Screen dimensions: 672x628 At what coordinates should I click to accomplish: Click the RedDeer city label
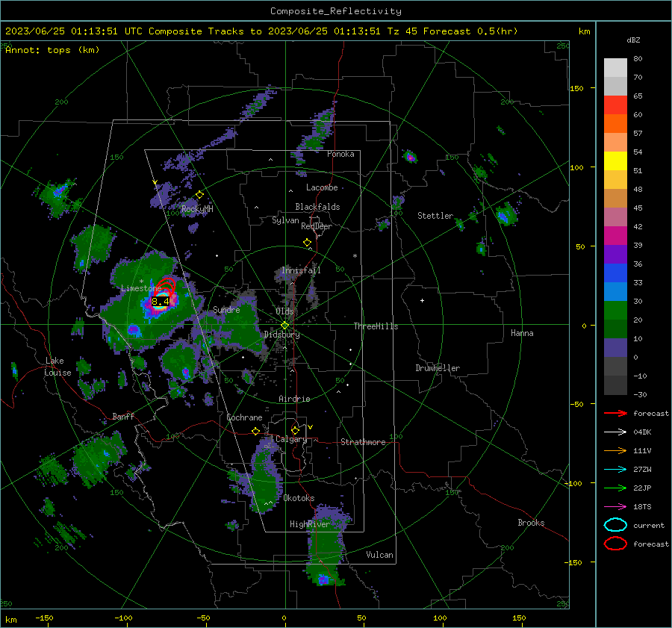(317, 226)
